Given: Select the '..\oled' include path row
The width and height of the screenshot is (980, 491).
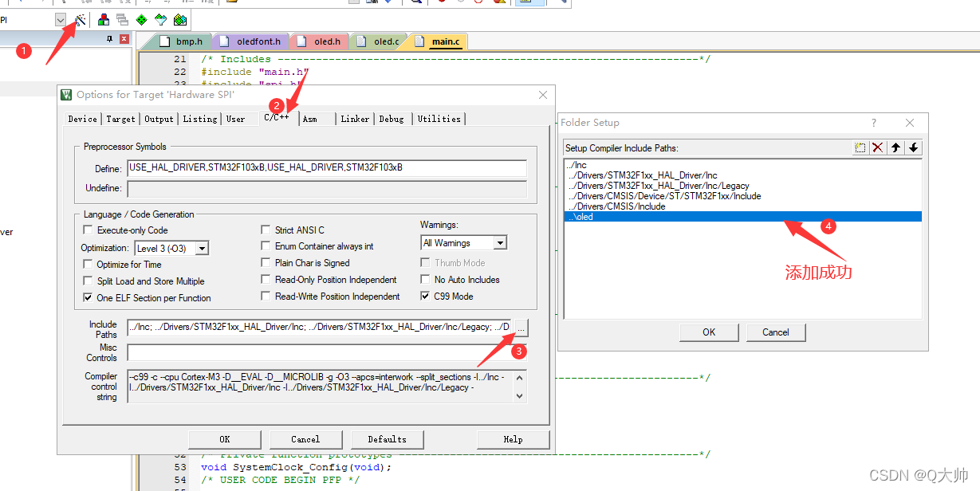Looking at the screenshot, I should 742,217.
